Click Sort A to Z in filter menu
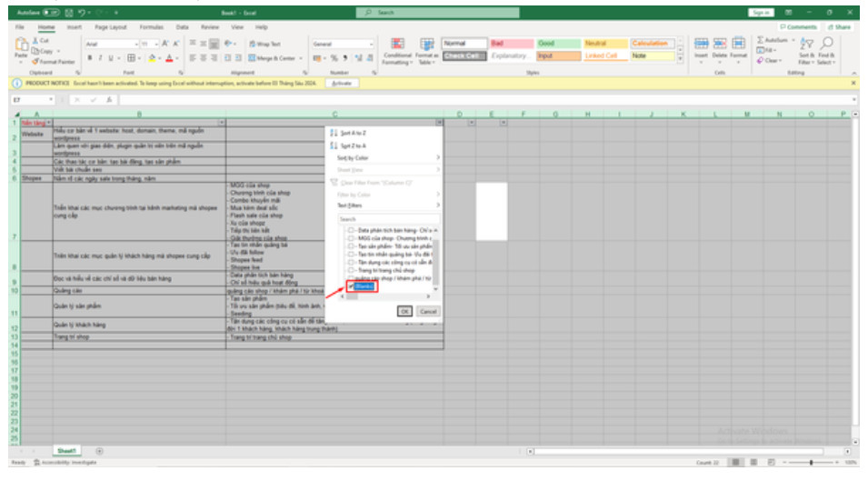Image resolution: width=868 pixels, height=481 pixels. tap(353, 133)
